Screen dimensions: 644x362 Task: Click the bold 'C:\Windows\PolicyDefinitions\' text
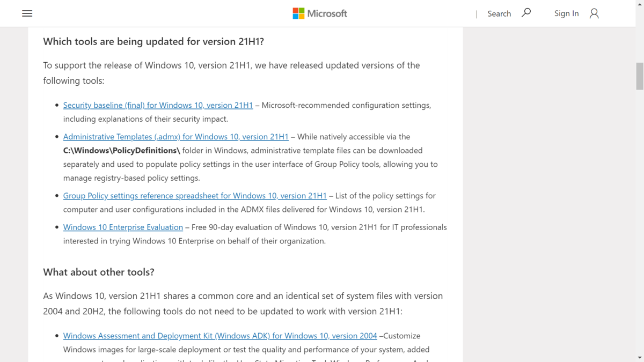click(x=122, y=151)
